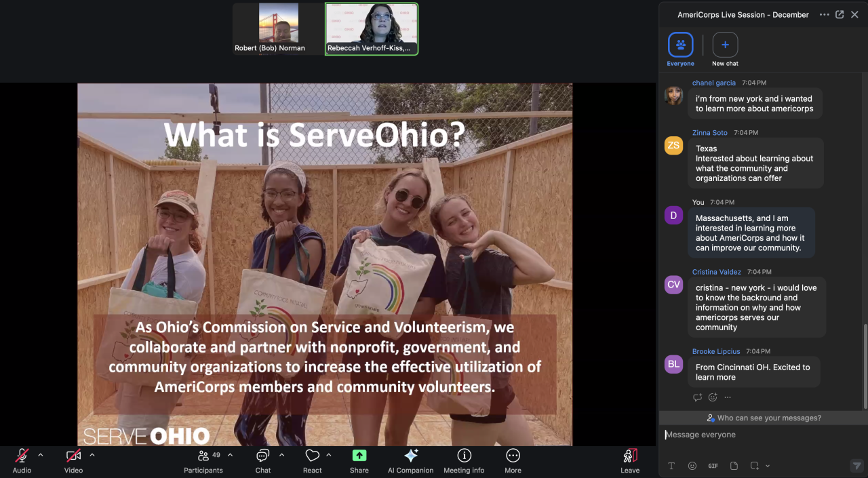868x478 pixels.
Task: Open the GIF picker
Action: click(713, 466)
